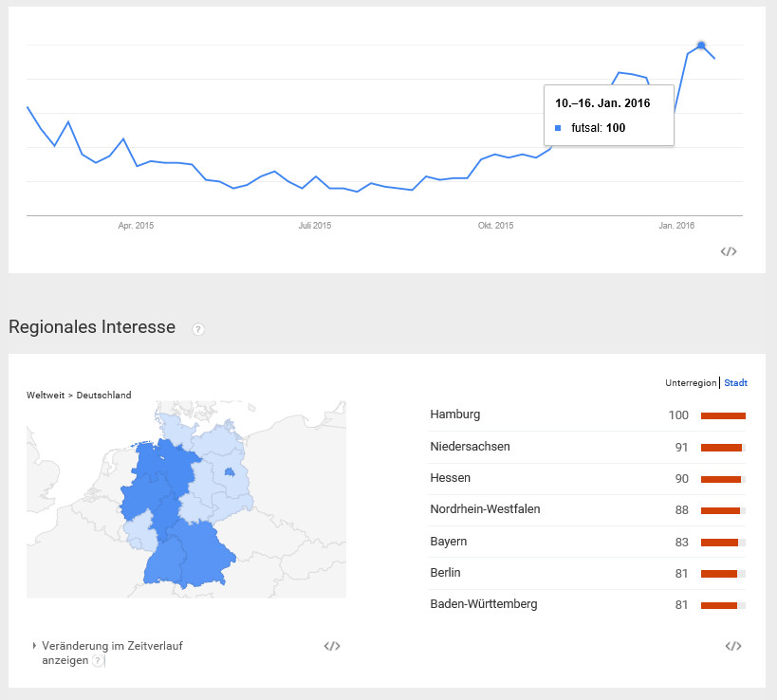
Task: Click the red interest bar for Hamburg
Action: click(723, 415)
